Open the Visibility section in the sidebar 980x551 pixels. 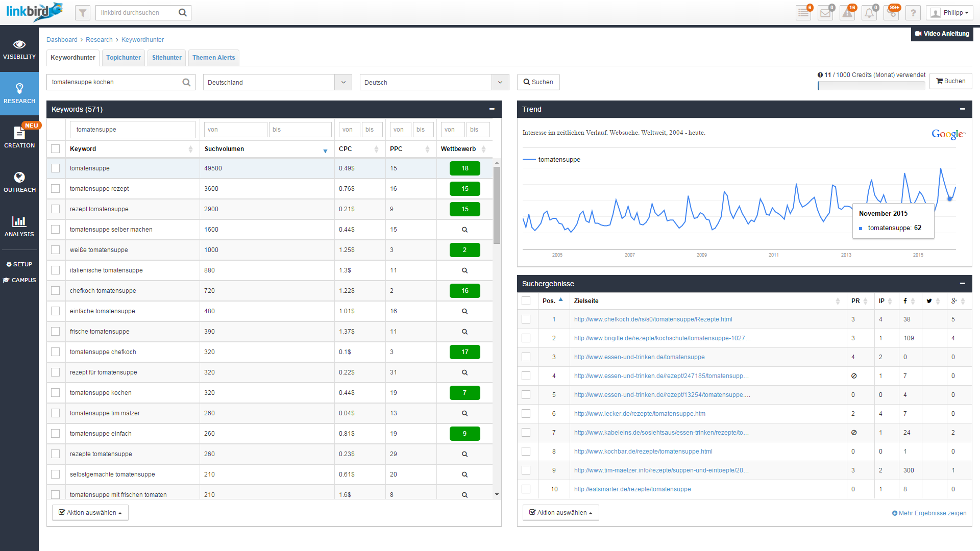(x=19, y=49)
